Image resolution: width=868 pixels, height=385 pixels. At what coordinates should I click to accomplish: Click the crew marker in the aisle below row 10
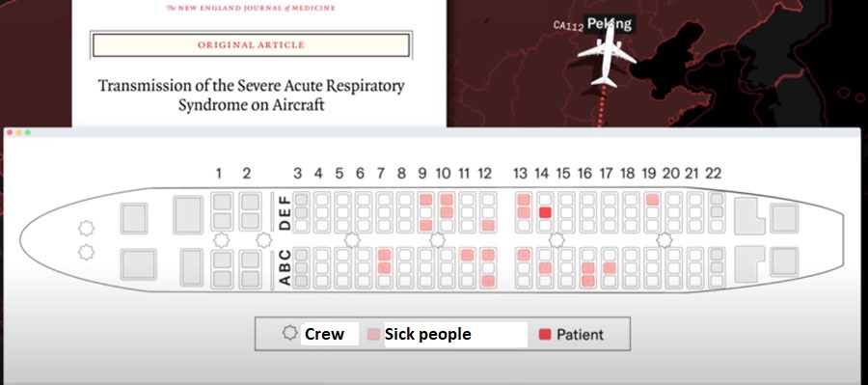437,240
